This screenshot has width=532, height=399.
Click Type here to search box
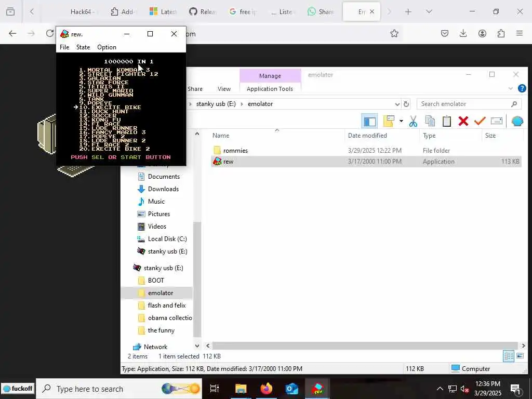(119, 389)
